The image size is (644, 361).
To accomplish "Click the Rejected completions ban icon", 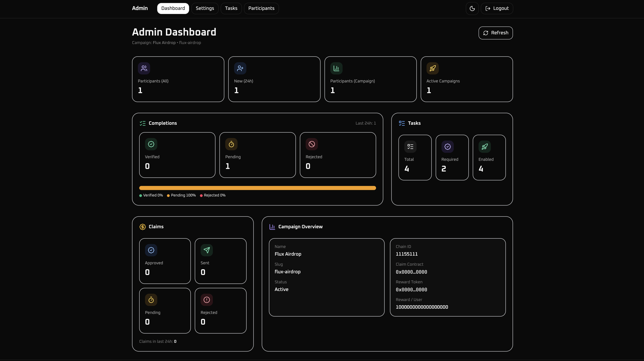I will [311, 144].
